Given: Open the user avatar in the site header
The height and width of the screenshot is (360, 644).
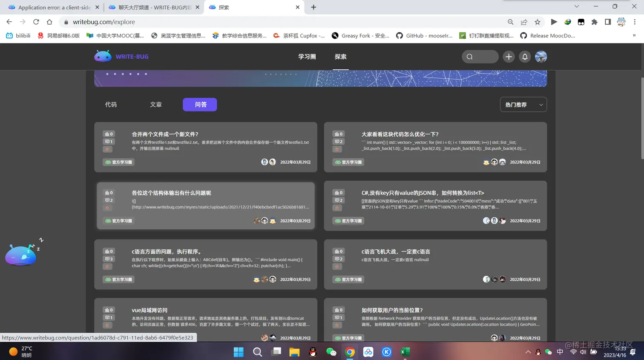Looking at the screenshot, I should point(541,57).
